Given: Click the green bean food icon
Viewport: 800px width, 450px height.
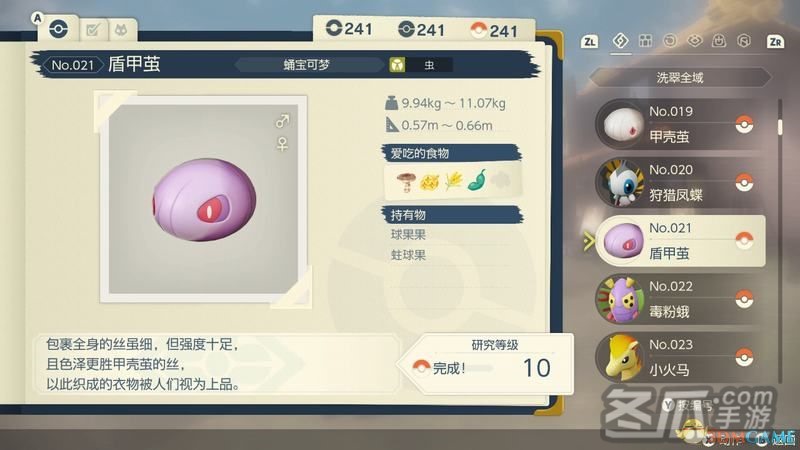Looking at the screenshot, I should (x=478, y=180).
